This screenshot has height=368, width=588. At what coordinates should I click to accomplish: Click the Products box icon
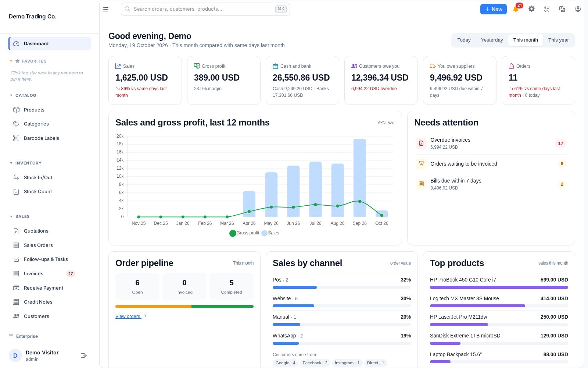coord(16,110)
